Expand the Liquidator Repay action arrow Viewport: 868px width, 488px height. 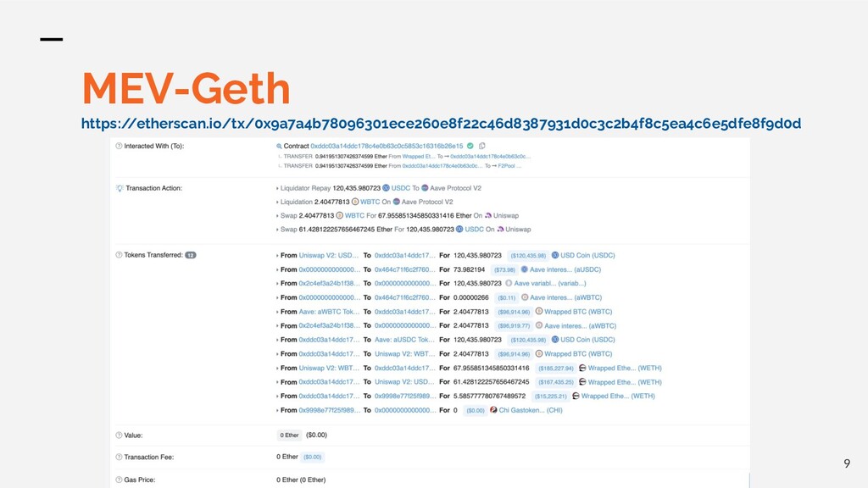click(x=278, y=188)
